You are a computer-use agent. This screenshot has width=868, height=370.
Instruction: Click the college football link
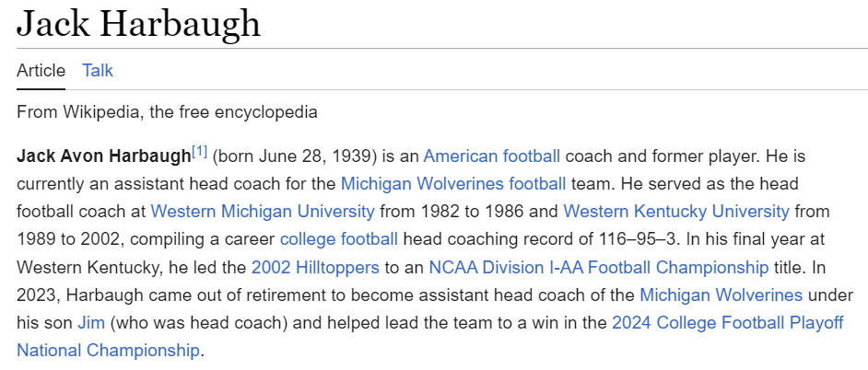click(339, 239)
